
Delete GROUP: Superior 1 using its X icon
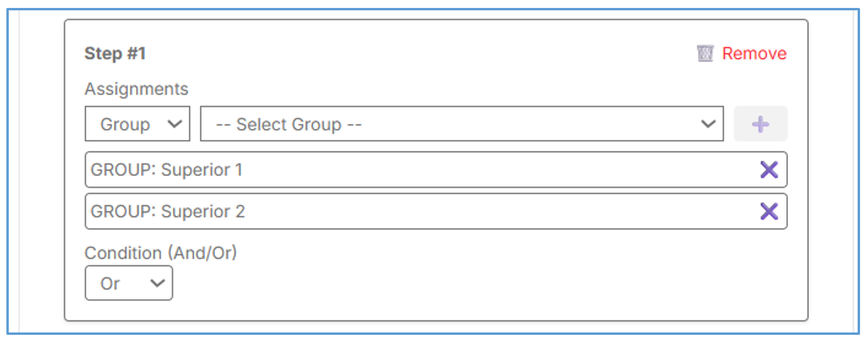(x=769, y=169)
